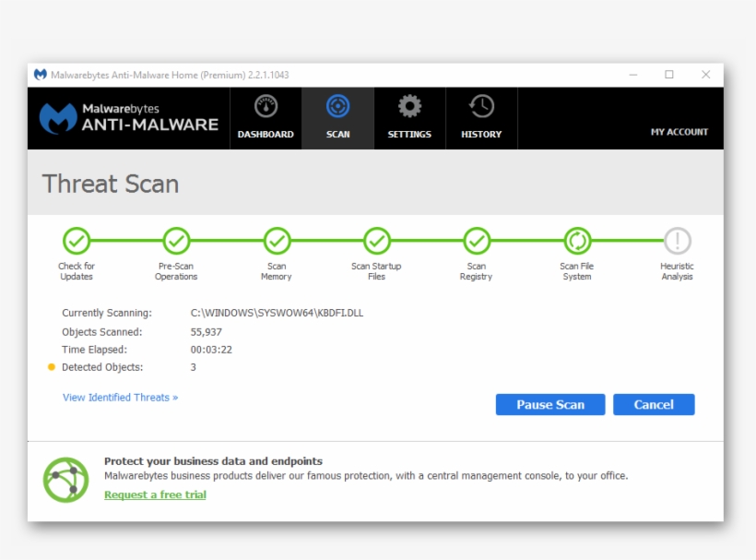The image size is (756, 560).
Task: Click the Heuristic Analysis step label
Action: tap(677, 271)
